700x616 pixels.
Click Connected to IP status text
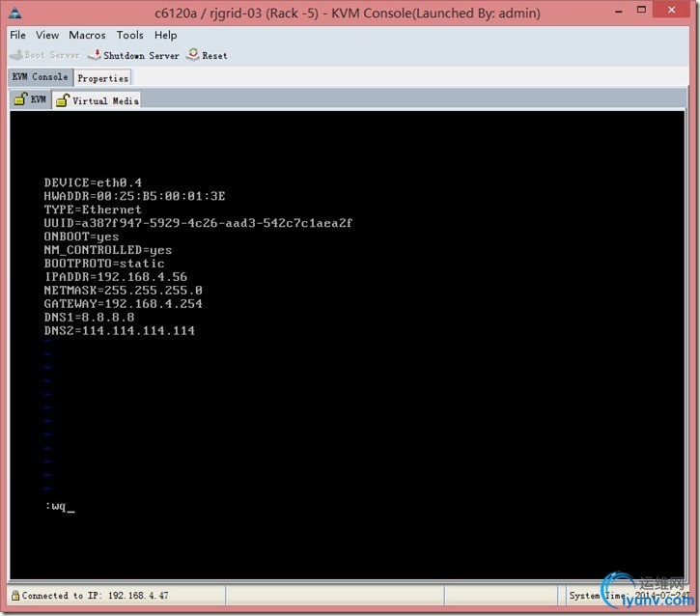tap(95, 596)
